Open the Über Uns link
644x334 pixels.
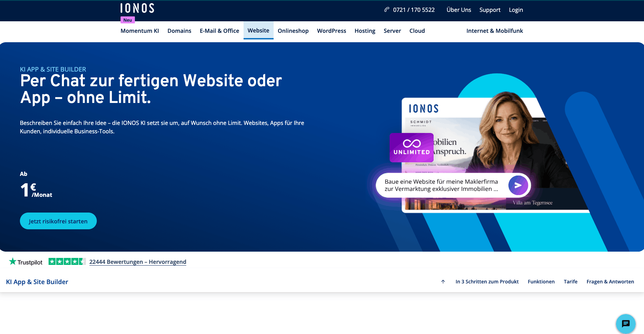pyautogui.click(x=459, y=10)
